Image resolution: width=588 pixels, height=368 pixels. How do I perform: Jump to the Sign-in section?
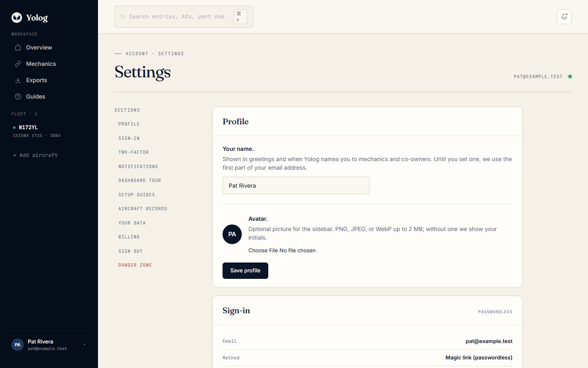(x=129, y=138)
